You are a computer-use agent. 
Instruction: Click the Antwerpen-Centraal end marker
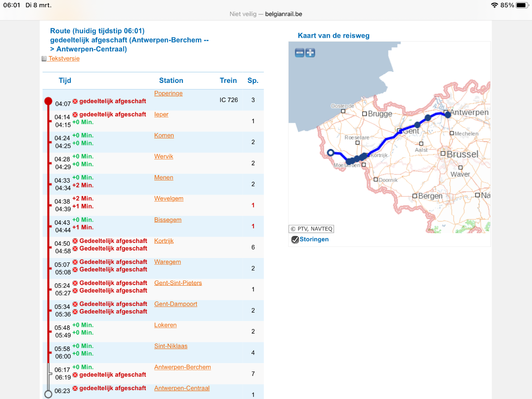coord(48,394)
